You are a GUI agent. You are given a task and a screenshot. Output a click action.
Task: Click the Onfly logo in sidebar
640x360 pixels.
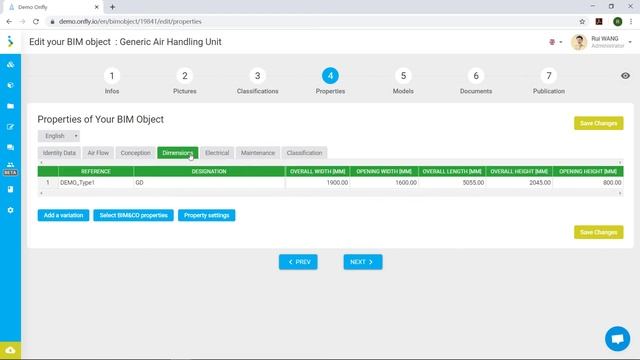pyautogui.click(x=10, y=42)
